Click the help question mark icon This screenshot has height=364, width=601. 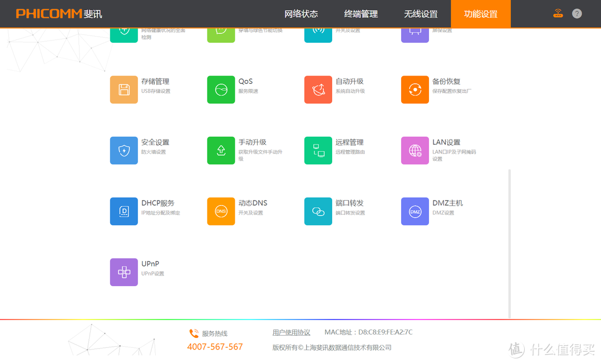pos(577,12)
